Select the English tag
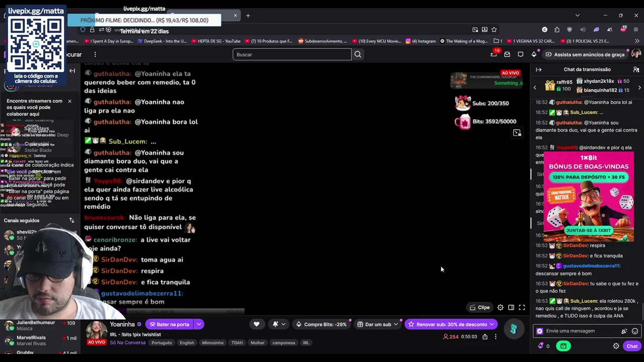 click(187, 343)
